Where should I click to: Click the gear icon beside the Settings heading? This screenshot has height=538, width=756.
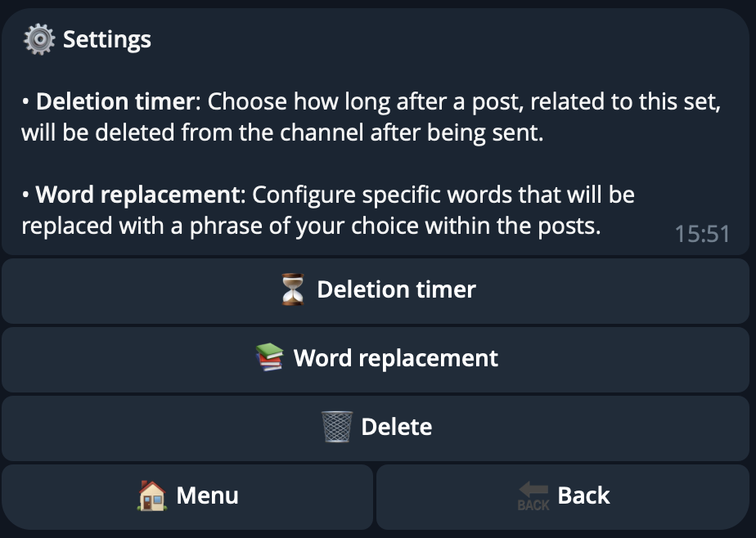pyautogui.click(x=38, y=39)
